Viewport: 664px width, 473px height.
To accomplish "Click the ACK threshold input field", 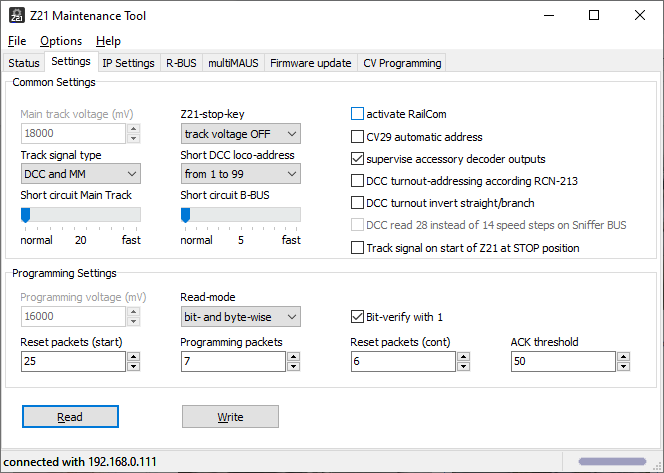I will tap(563, 361).
